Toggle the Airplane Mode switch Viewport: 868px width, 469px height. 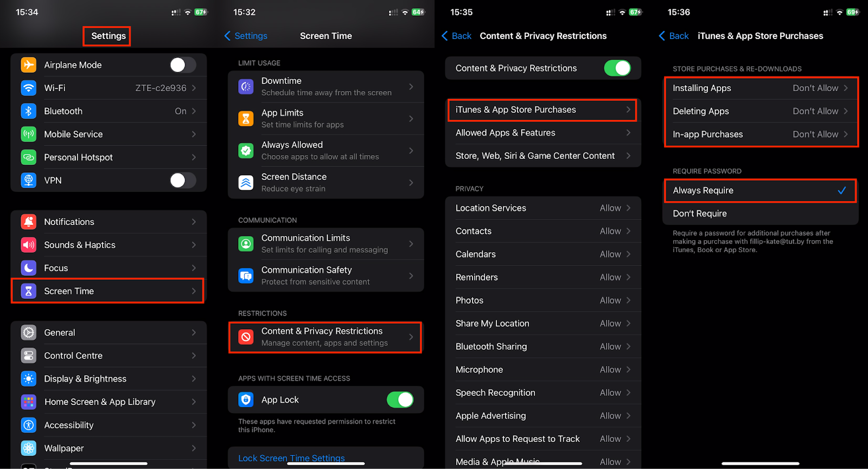click(x=182, y=65)
